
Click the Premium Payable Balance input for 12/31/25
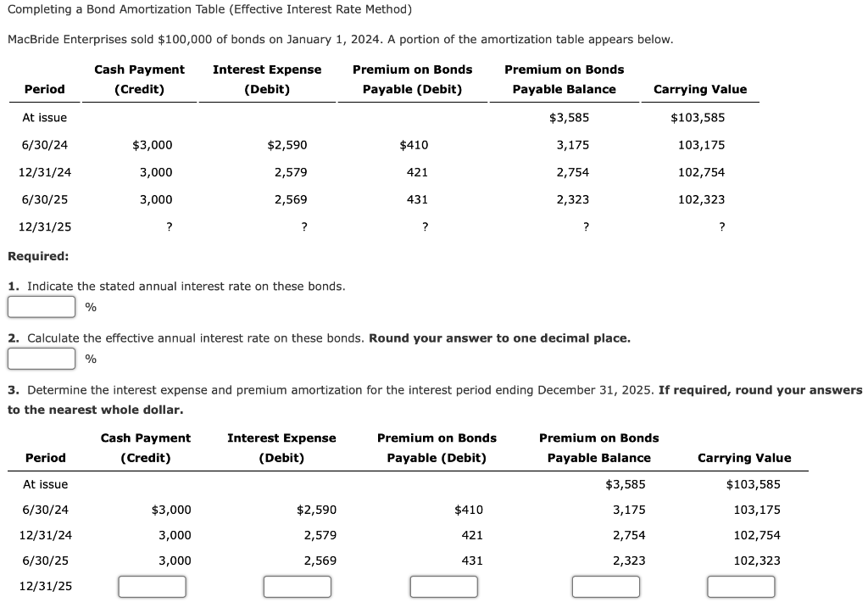click(605, 586)
